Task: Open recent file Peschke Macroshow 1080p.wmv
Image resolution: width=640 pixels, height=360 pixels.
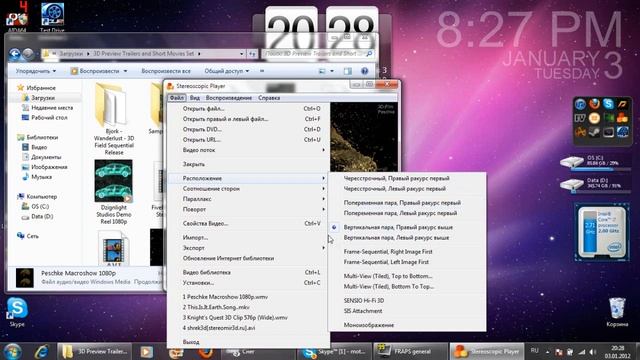Action: point(248,297)
